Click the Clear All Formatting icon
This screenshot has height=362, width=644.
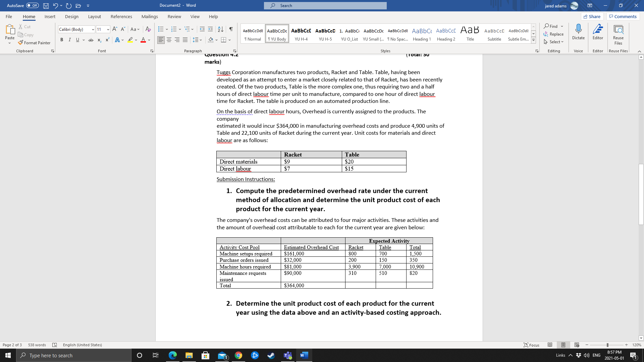(x=148, y=29)
